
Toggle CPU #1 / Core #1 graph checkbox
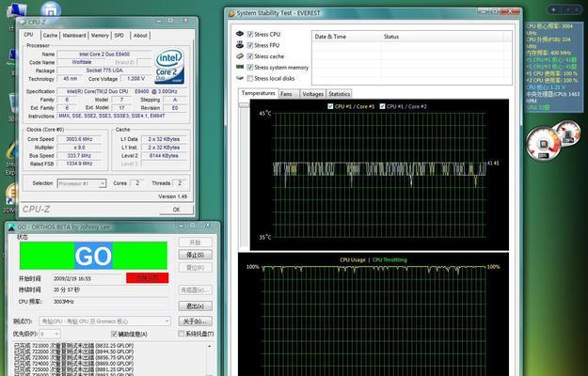point(330,106)
